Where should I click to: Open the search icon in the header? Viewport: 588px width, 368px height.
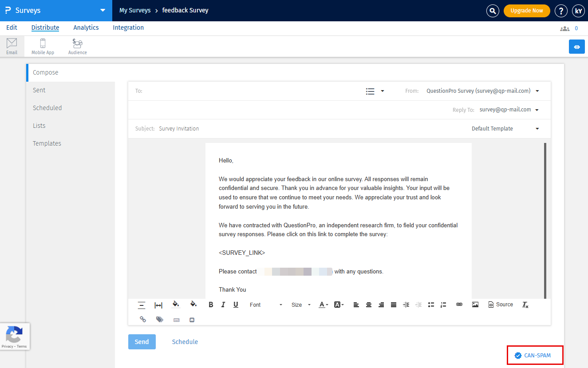tap(493, 10)
